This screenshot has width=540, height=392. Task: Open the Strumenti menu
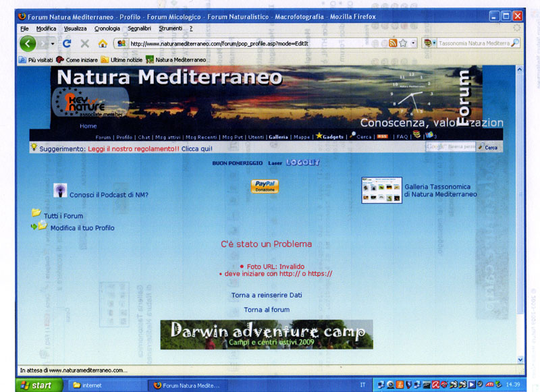171,28
